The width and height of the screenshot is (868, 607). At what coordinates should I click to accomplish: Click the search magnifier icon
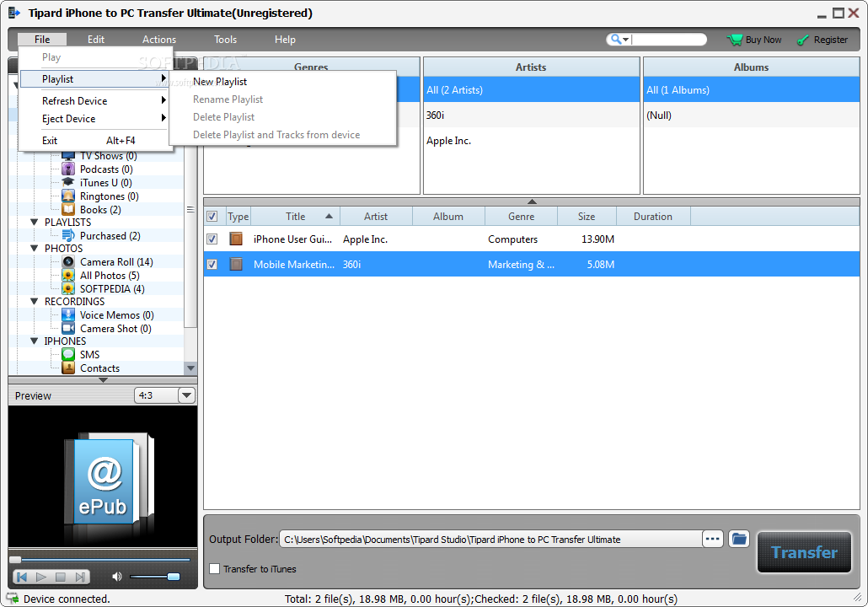615,40
